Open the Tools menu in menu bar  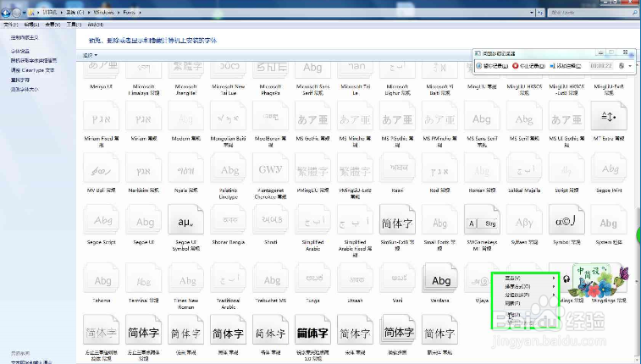[x=74, y=25]
